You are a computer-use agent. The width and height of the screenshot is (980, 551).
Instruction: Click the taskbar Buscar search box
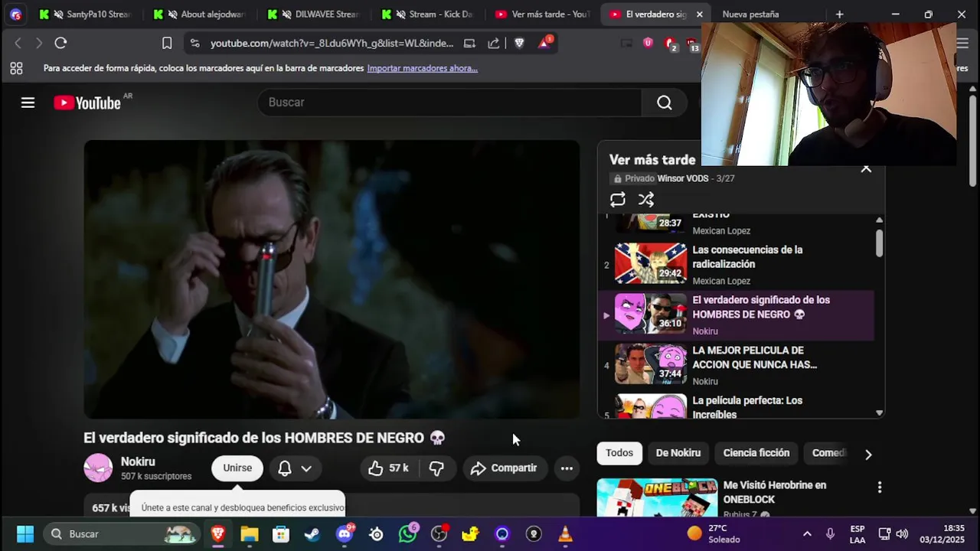point(122,533)
